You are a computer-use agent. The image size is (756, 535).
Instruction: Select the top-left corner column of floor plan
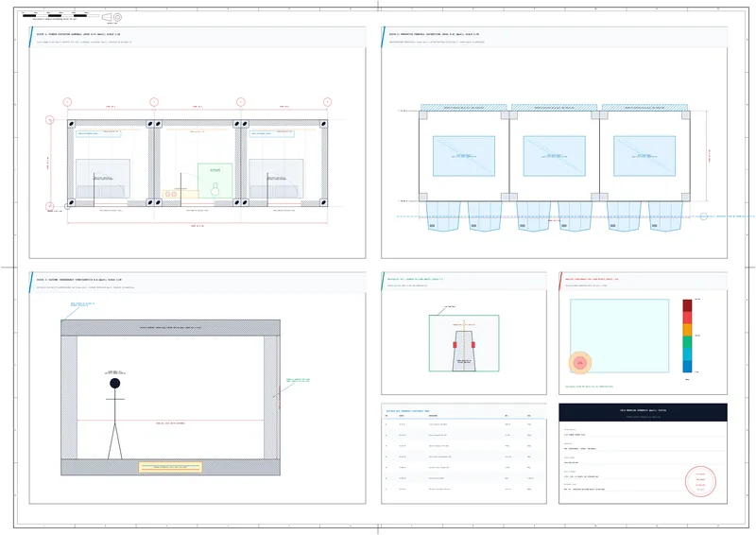72,124
